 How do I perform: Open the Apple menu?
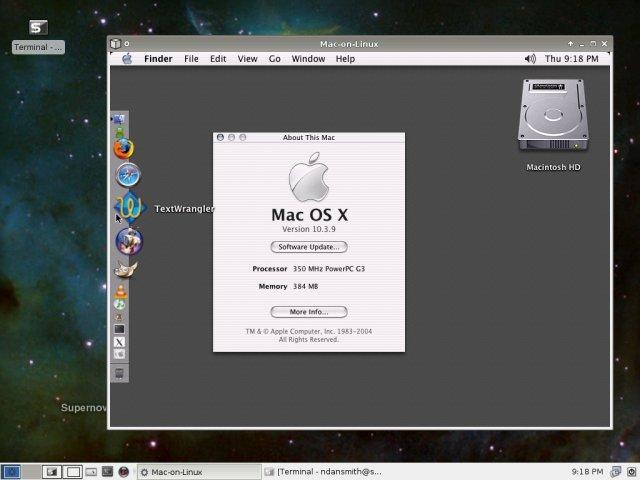point(127,59)
